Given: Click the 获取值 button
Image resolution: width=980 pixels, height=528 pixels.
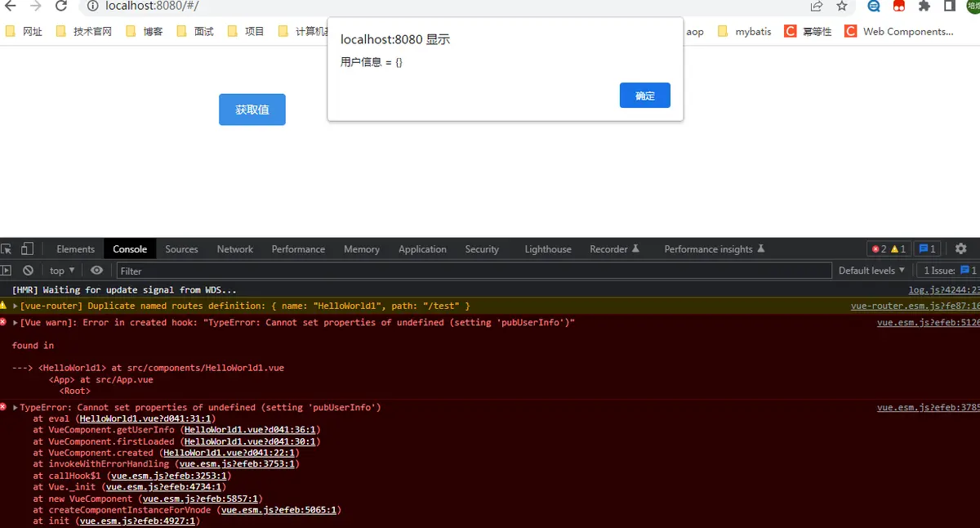Looking at the screenshot, I should coord(252,110).
